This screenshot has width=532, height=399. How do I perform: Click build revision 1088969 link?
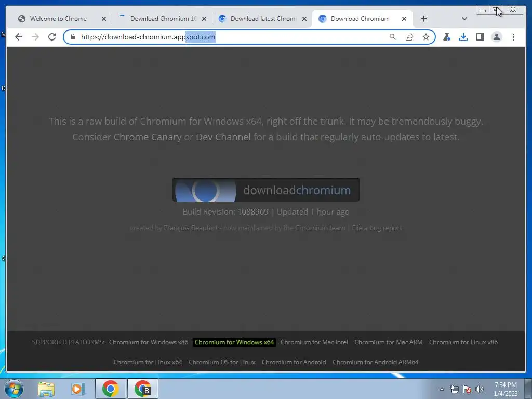[x=253, y=212]
